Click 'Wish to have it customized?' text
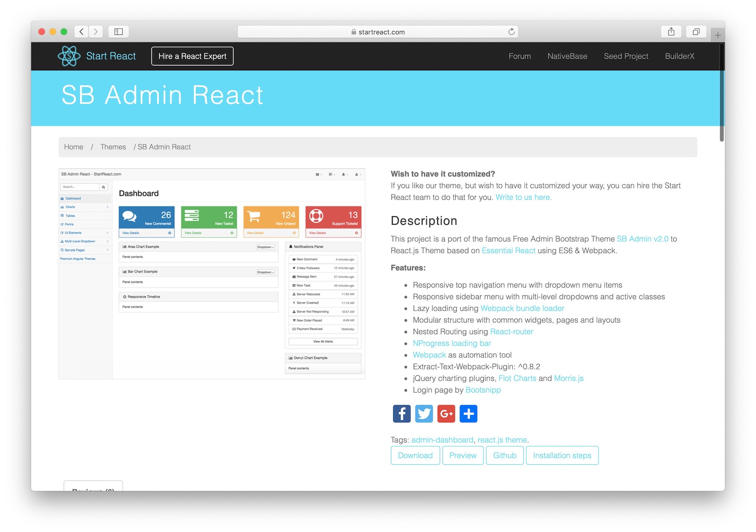Viewport: 756px width, 532px height. click(443, 174)
